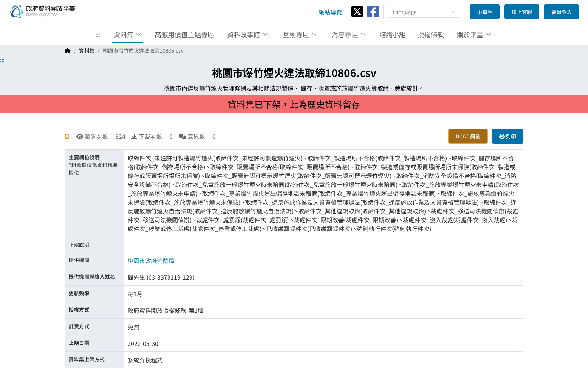Click the 瀏覽次數 324 counter text
The height and width of the screenshot is (368, 588).
pos(105,137)
